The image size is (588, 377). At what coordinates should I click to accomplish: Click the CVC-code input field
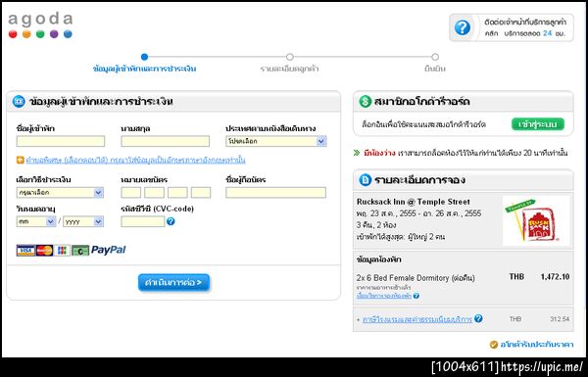click(x=143, y=221)
